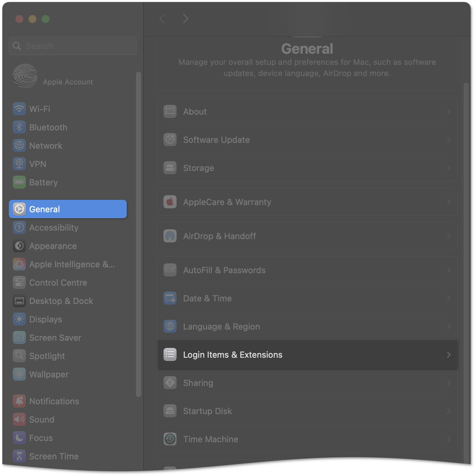
Task: Click the Date & Time calendar icon
Action: point(170,298)
